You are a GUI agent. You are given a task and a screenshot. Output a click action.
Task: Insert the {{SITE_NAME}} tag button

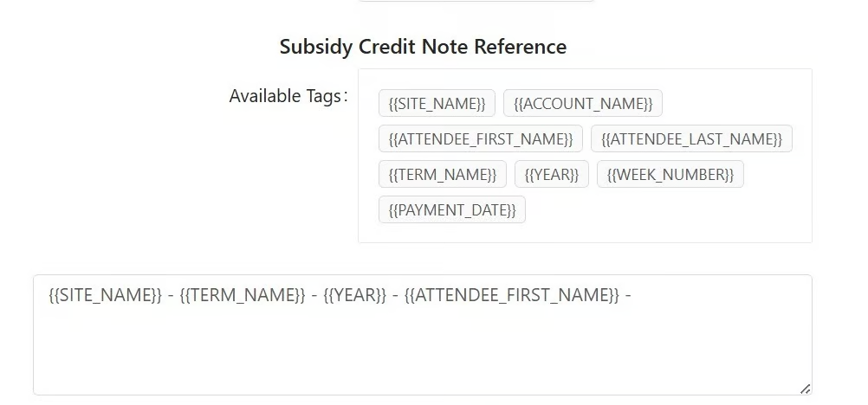coord(437,104)
